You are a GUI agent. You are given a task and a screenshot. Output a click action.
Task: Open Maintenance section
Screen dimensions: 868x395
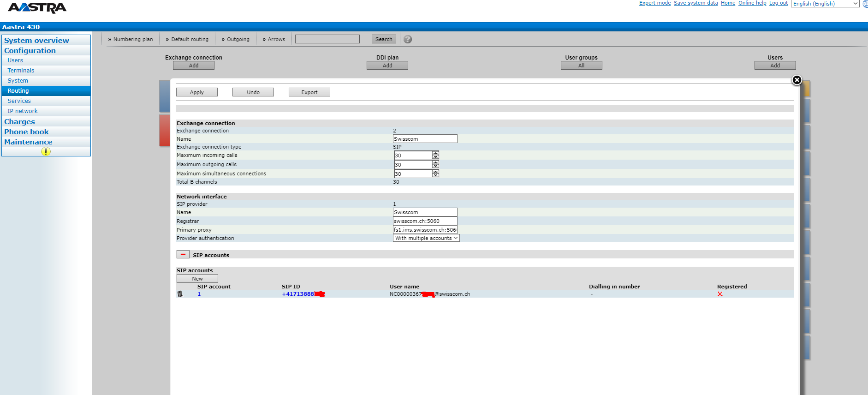(x=28, y=142)
